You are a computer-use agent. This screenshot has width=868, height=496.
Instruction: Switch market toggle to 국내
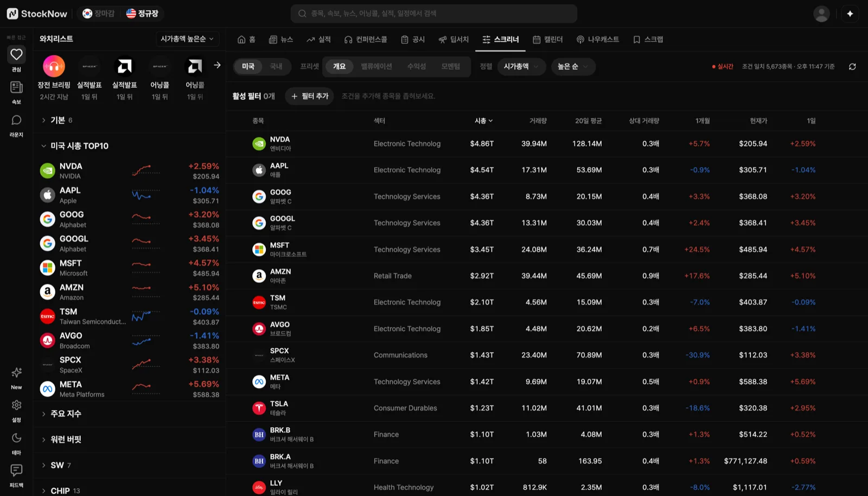[276, 66]
